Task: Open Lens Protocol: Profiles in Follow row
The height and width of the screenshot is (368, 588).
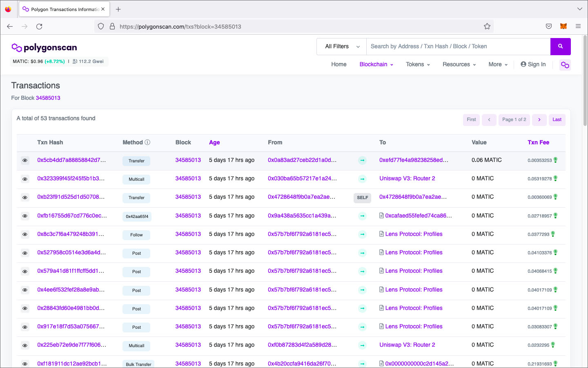Action: pyautogui.click(x=414, y=234)
